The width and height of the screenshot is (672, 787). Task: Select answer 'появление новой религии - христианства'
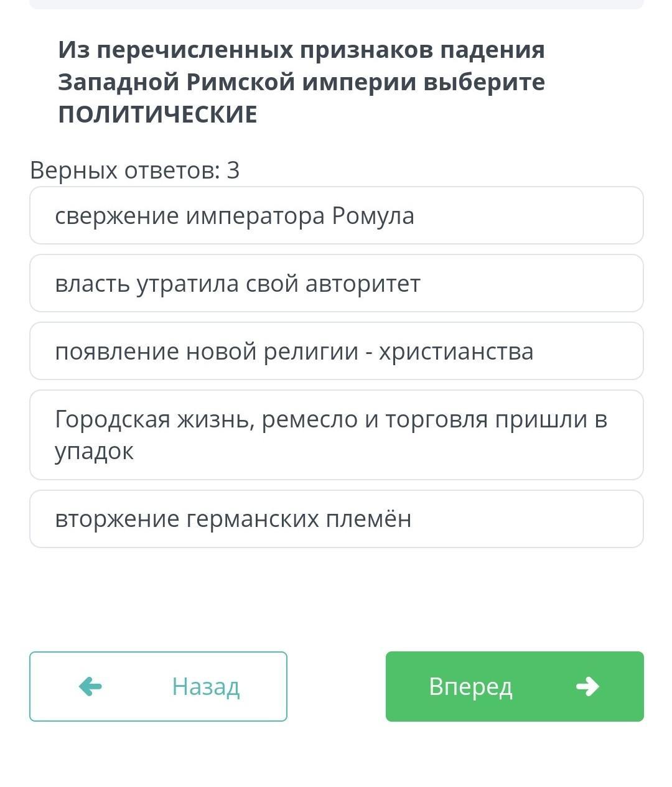click(336, 352)
